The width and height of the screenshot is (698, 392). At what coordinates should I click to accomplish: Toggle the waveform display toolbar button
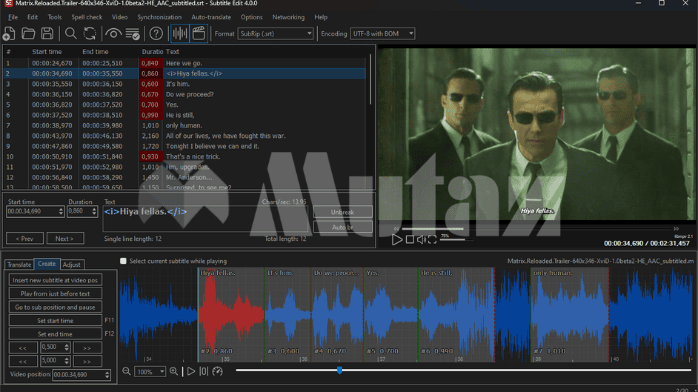(x=180, y=33)
